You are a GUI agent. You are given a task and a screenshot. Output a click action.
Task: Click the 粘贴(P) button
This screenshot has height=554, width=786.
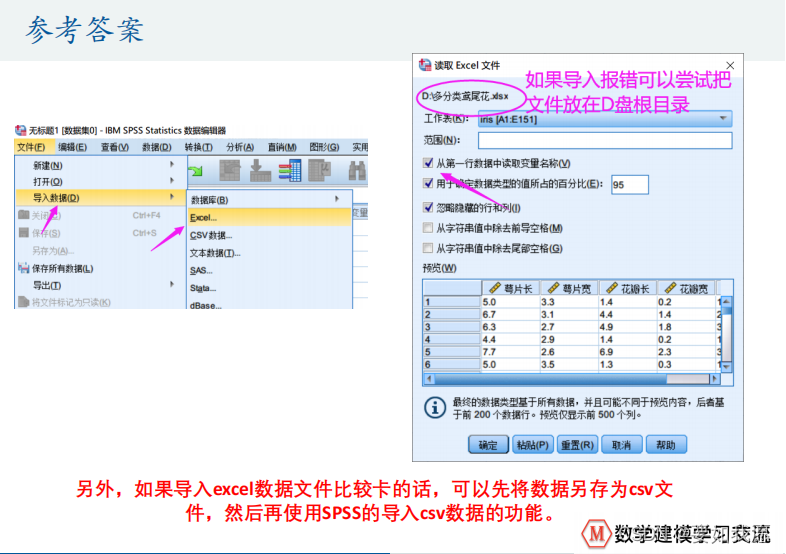(533, 445)
